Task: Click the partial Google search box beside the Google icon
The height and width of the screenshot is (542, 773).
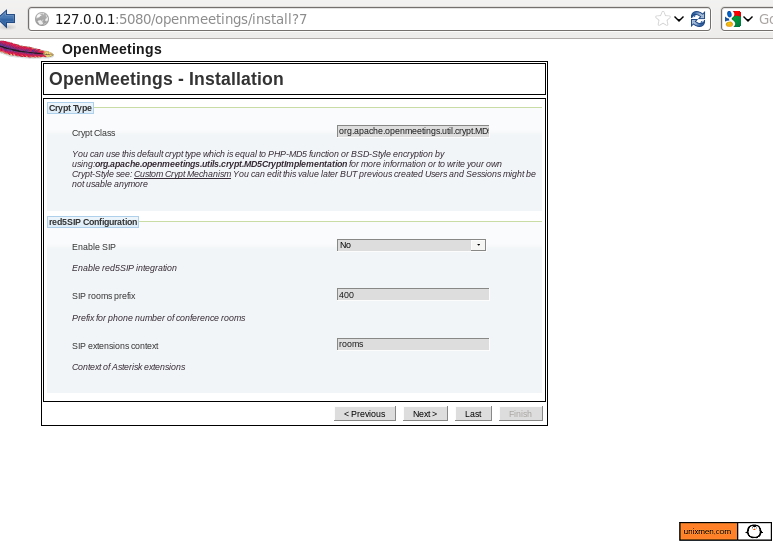Action: tap(765, 19)
